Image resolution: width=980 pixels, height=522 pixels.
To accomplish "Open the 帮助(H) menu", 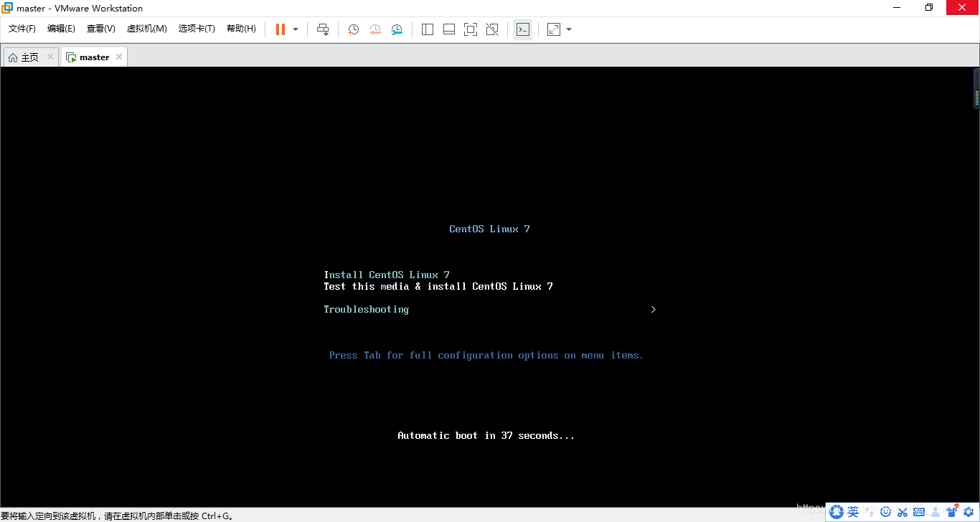I will pos(241,29).
